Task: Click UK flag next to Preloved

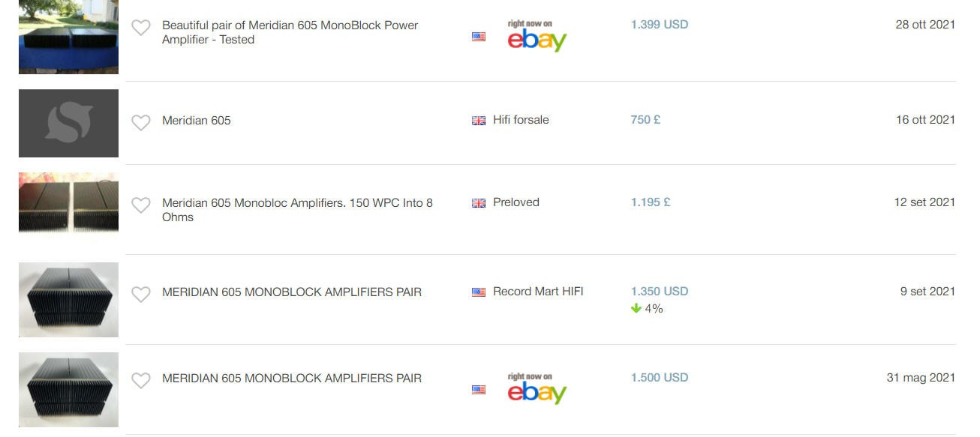Action: click(x=479, y=203)
